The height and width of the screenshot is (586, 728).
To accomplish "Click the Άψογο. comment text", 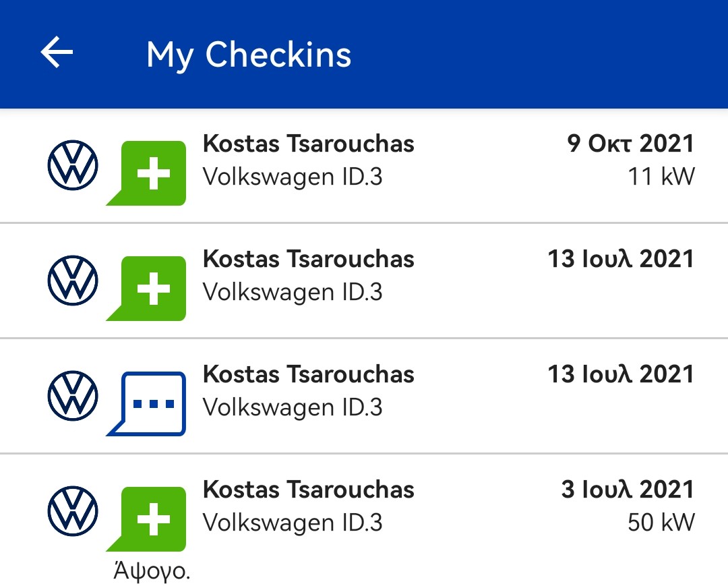I will 152,570.
